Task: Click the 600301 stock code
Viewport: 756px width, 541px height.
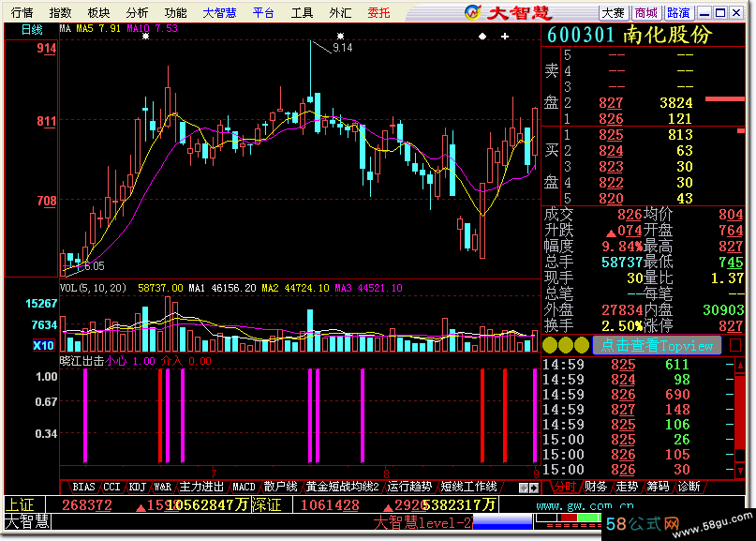Action: (x=581, y=35)
